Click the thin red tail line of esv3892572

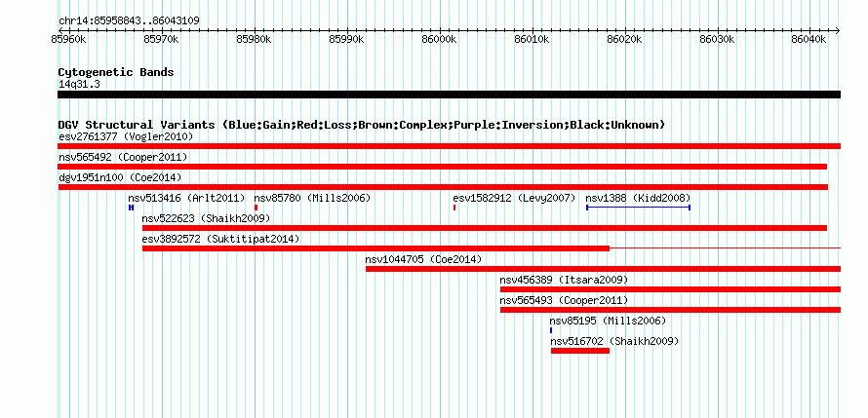click(x=726, y=248)
